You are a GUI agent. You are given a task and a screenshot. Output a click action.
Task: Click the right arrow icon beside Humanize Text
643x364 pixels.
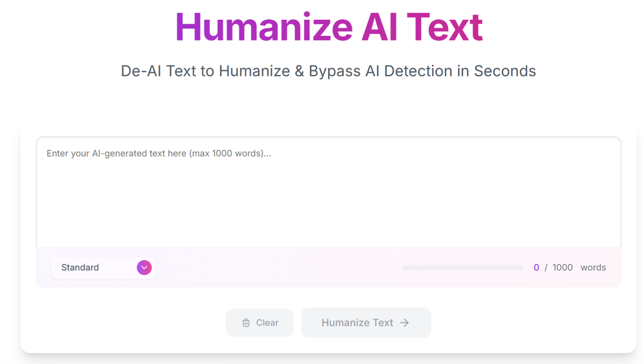(x=405, y=323)
